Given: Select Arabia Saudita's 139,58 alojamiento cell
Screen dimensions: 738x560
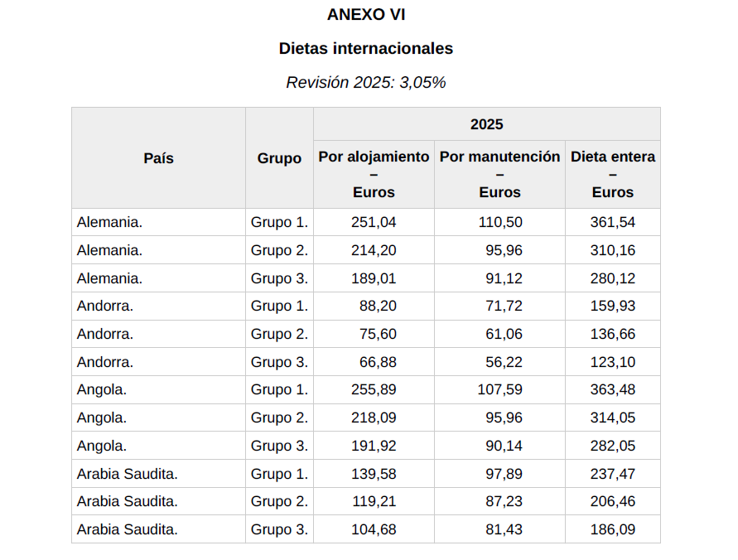Looking at the screenshot, I should [x=374, y=474].
